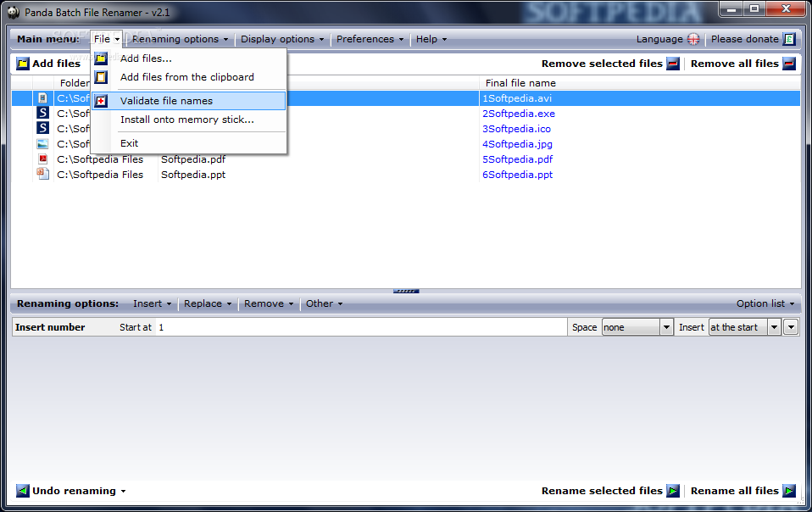Screen dimensions: 812x512
Task: Click the Add files... menu entry icon
Action: [101, 58]
